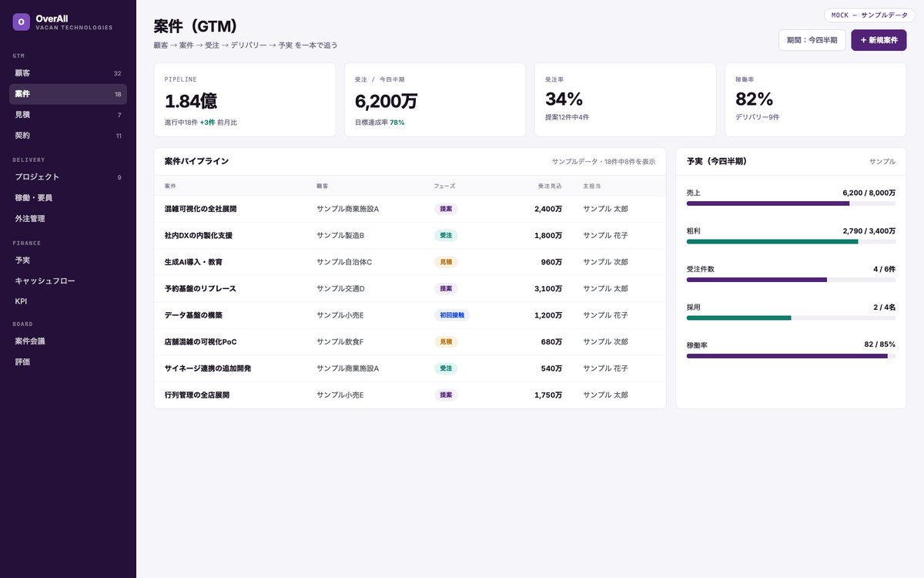Click 見積 badge for 生成AI導入・教育

pos(446,262)
